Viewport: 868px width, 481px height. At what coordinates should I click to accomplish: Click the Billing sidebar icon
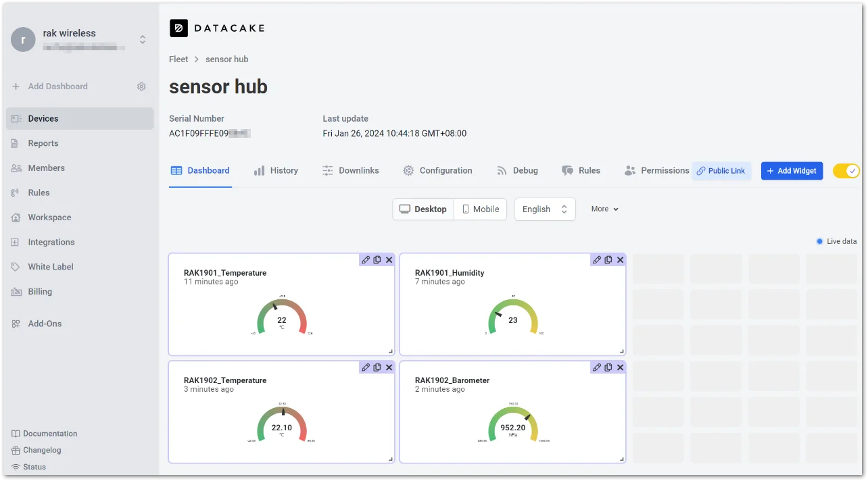click(16, 291)
